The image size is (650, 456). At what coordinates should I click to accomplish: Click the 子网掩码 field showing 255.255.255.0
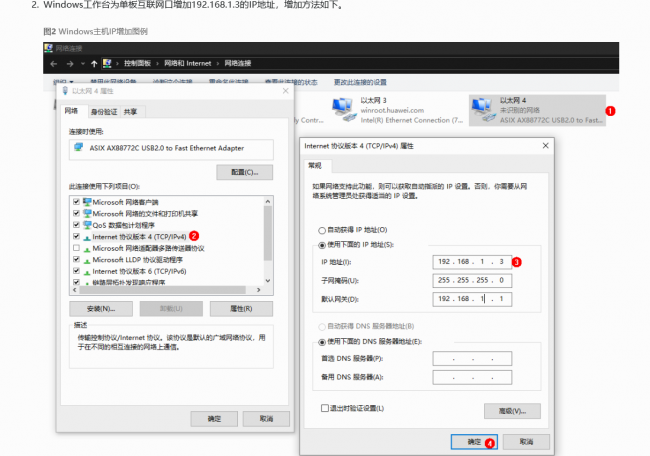tap(472, 281)
